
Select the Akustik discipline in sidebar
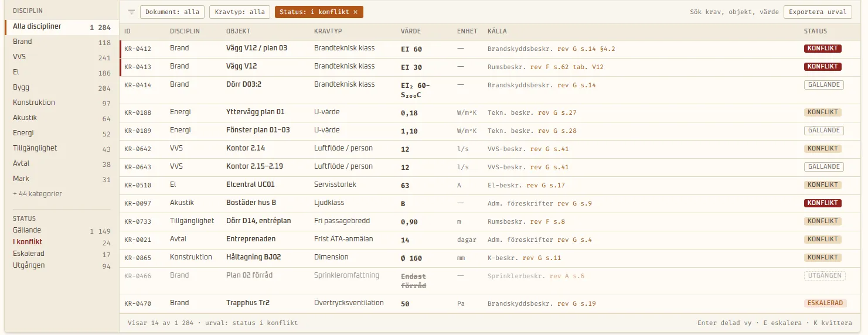click(62, 118)
